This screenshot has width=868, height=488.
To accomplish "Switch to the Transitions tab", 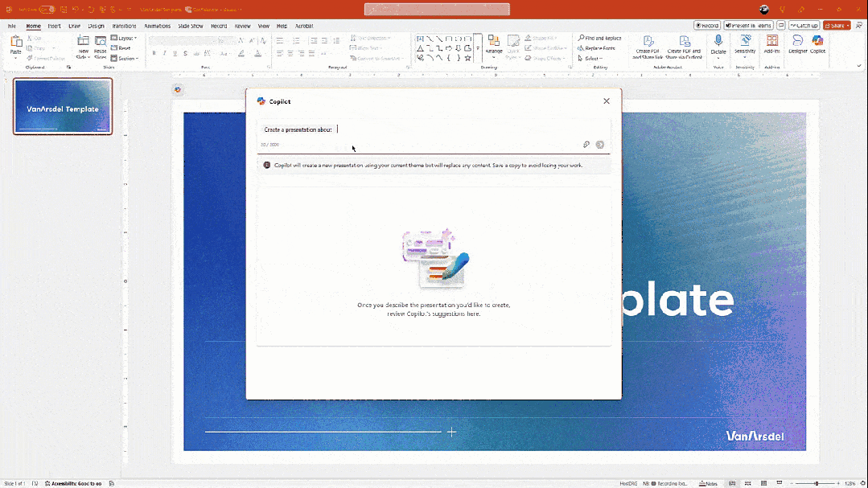I will [x=124, y=26].
